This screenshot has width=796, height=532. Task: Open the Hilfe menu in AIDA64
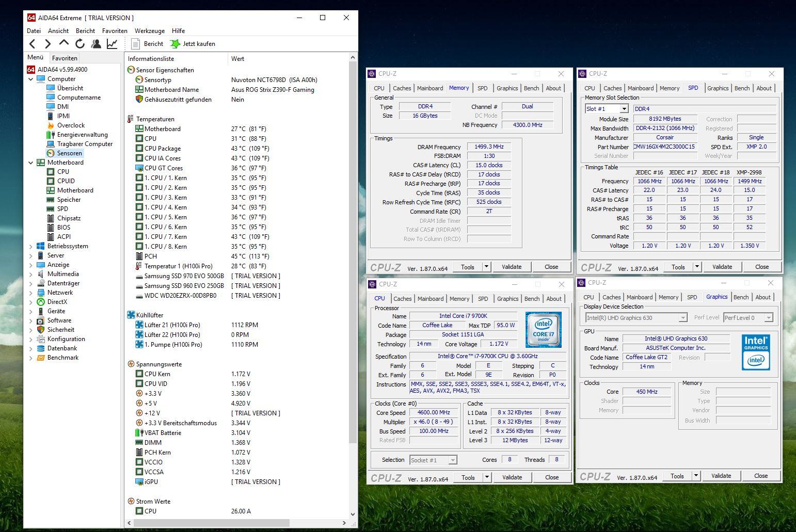(x=178, y=31)
